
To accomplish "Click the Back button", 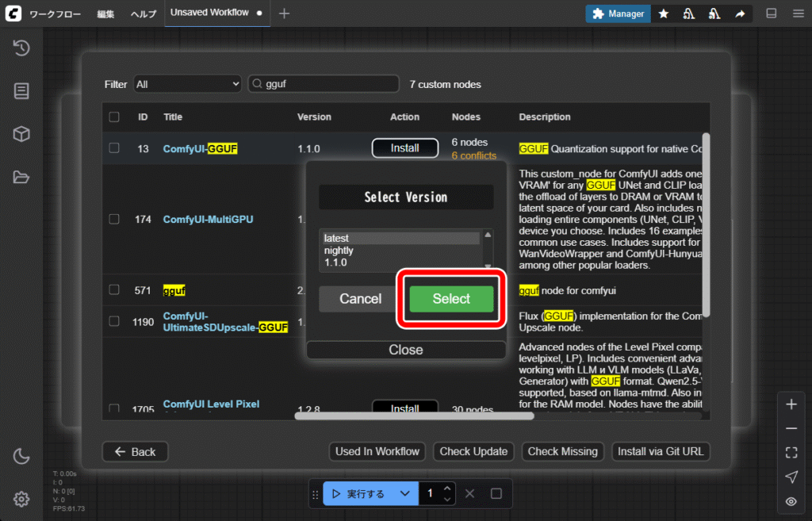I will point(135,451).
